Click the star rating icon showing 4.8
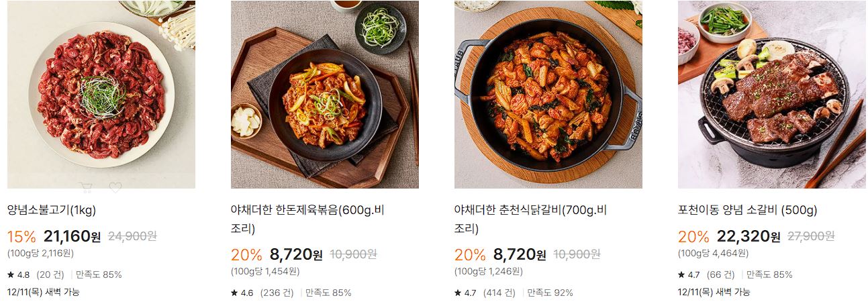The width and height of the screenshot is (868, 304). (11, 274)
